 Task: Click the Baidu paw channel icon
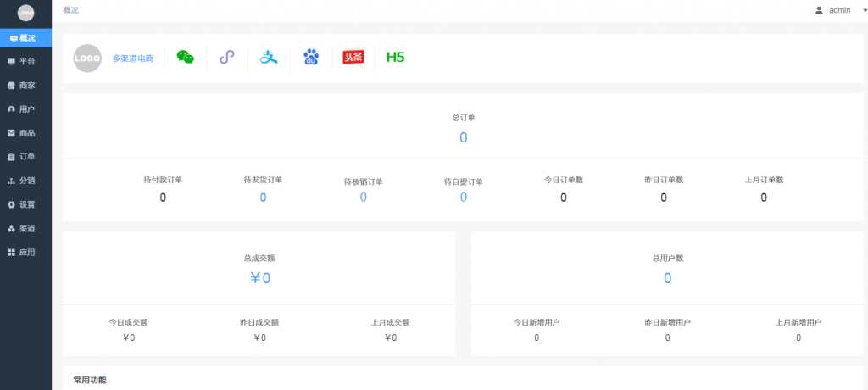click(x=311, y=57)
